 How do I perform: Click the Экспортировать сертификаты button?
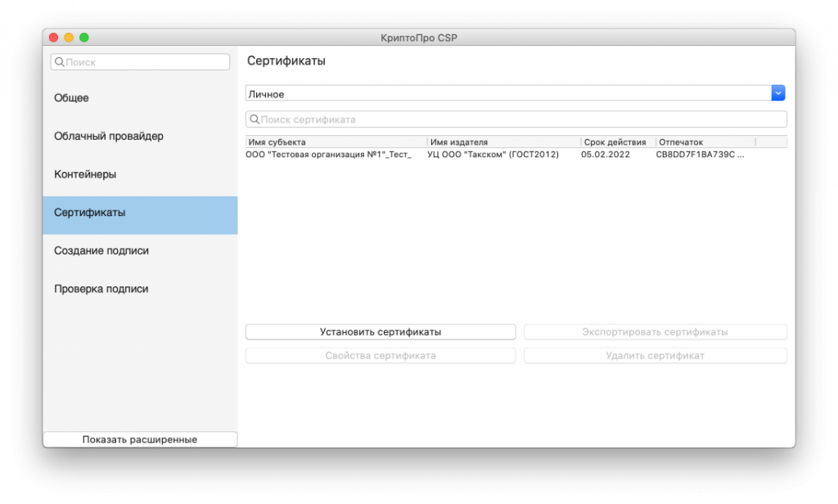tap(656, 332)
